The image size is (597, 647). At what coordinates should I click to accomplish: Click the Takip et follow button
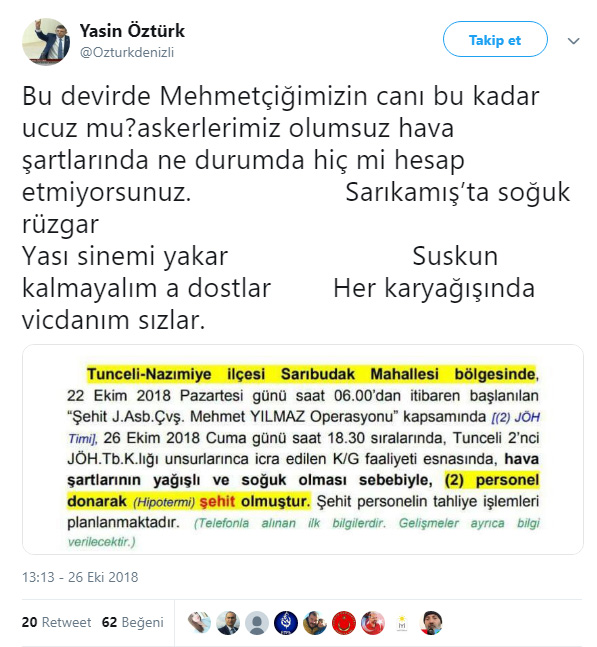coord(495,40)
